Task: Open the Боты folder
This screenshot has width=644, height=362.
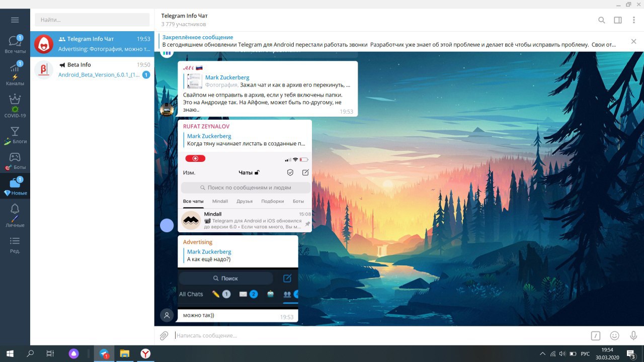Action: coord(15,161)
